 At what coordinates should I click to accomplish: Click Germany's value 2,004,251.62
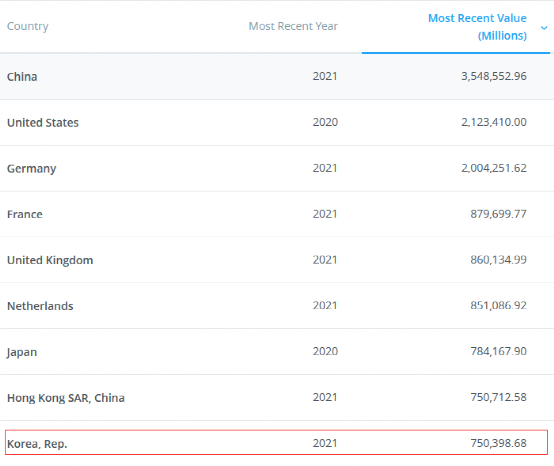494,168
